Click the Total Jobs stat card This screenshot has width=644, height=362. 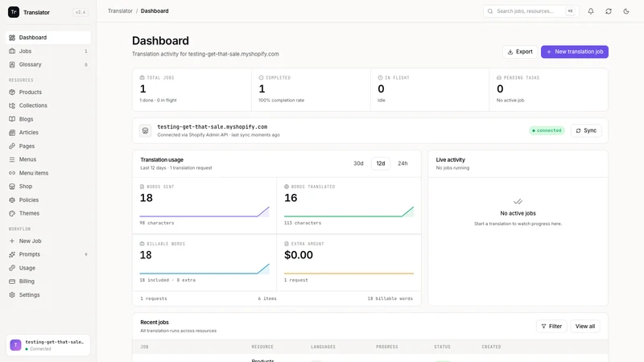point(192,89)
